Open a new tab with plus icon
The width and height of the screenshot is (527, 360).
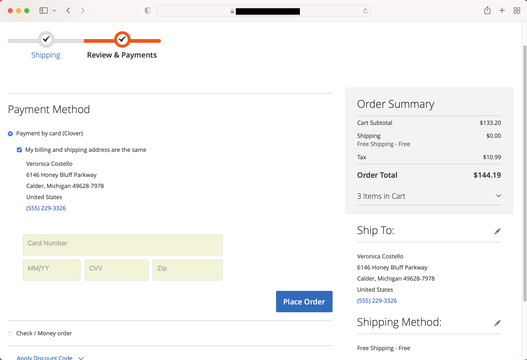tap(502, 10)
